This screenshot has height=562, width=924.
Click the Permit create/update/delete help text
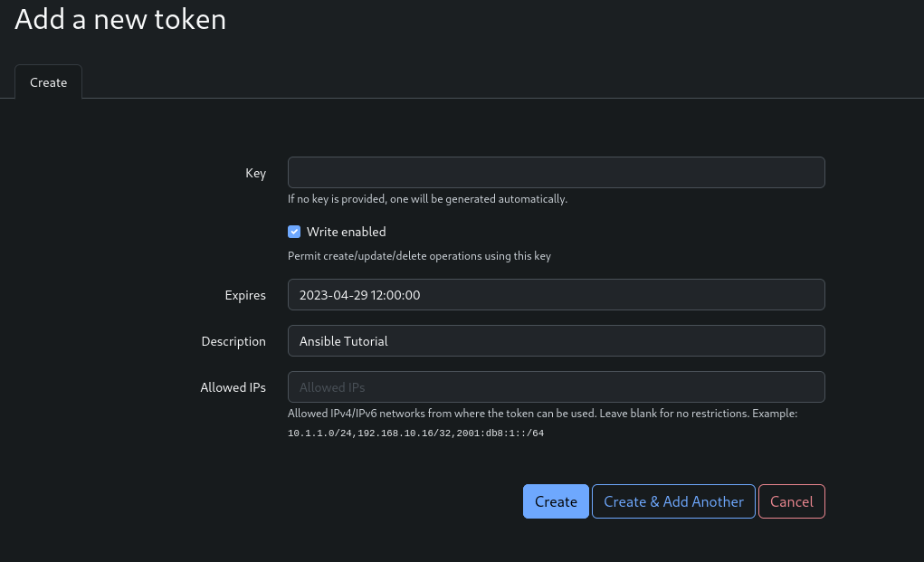419,256
